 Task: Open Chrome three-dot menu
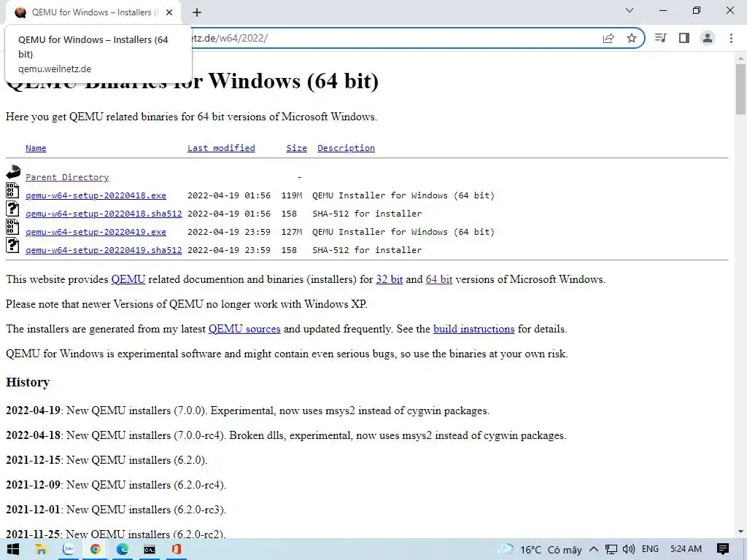click(731, 38)
